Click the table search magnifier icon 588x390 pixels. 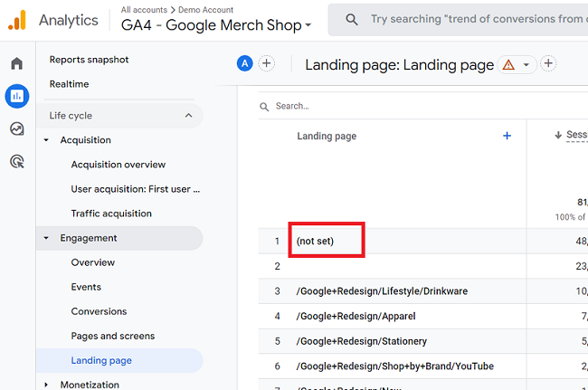click(x=264, y=107)
